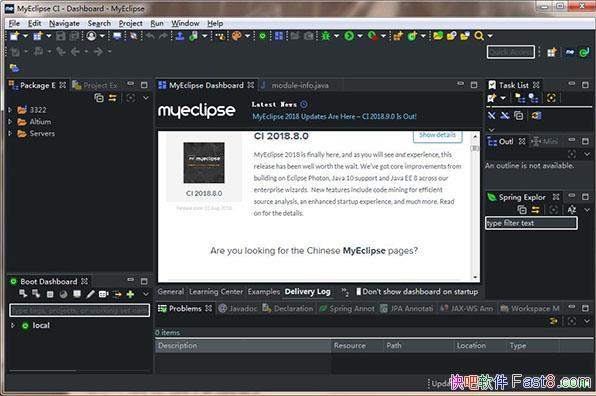Open 'MyEclipse 2018 Updates Are Here' news link
The width and height of the screenshot is (596, 396).
[334, 116]
